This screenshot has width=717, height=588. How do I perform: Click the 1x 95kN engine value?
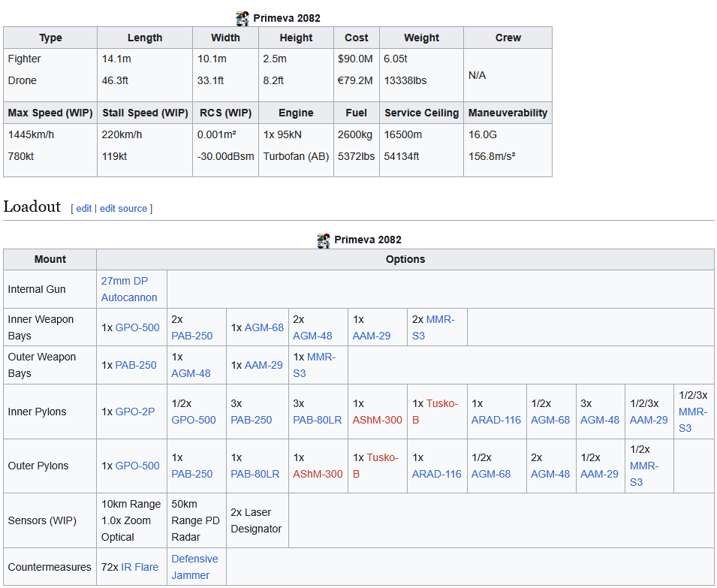(x=282, y=135)
